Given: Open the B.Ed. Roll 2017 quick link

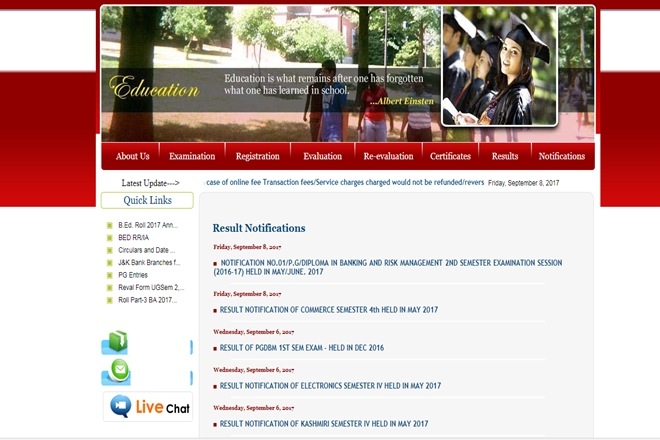Looking at the screenshot, I should (147, 225).
